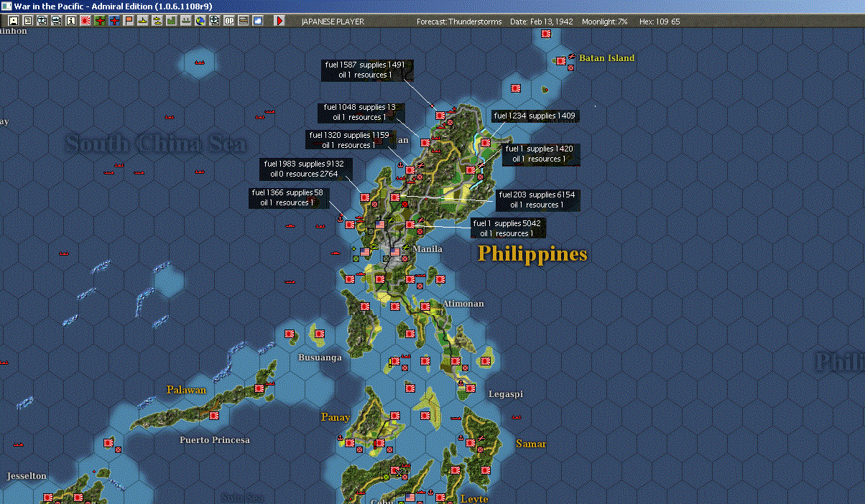The height and width of the screenshot is (504, 865).
Task: Click the single yellow ship toolbar icon
Action: [143, 21]
